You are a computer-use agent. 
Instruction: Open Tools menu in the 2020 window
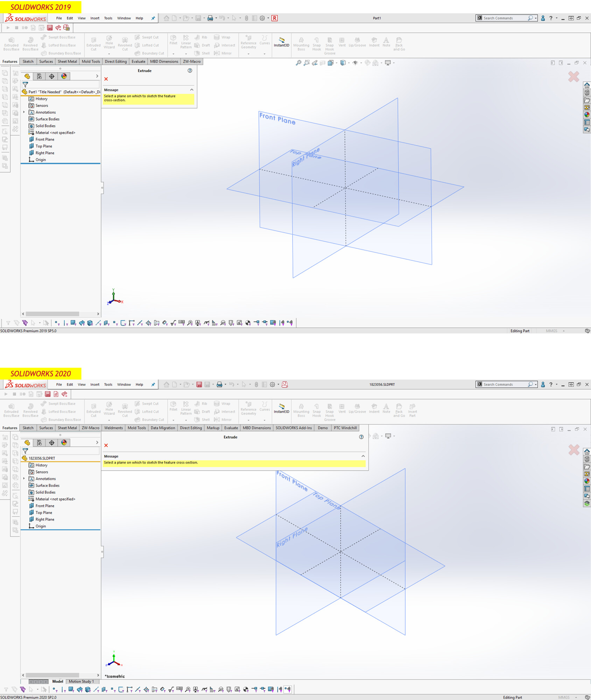coord(108,384)
